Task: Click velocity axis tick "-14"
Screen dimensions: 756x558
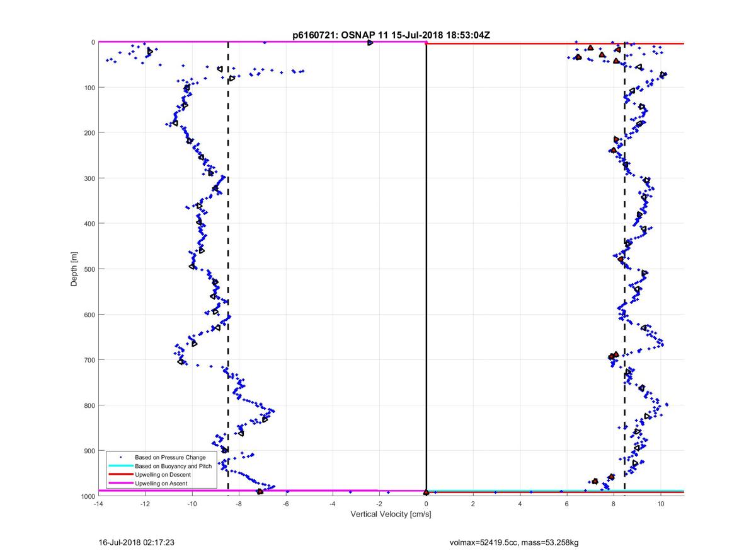Action: coord(98,504)
